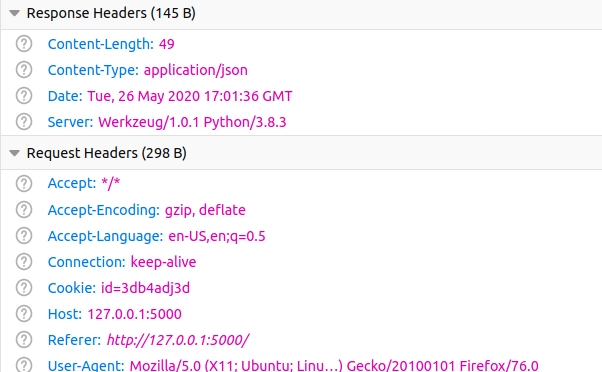
Task: Select the Accept header name
Action: (72, 184)
